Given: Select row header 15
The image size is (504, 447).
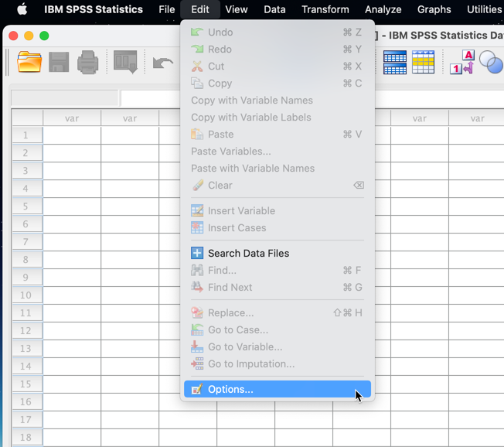Looking at the screenshot, I should (27, 384).
